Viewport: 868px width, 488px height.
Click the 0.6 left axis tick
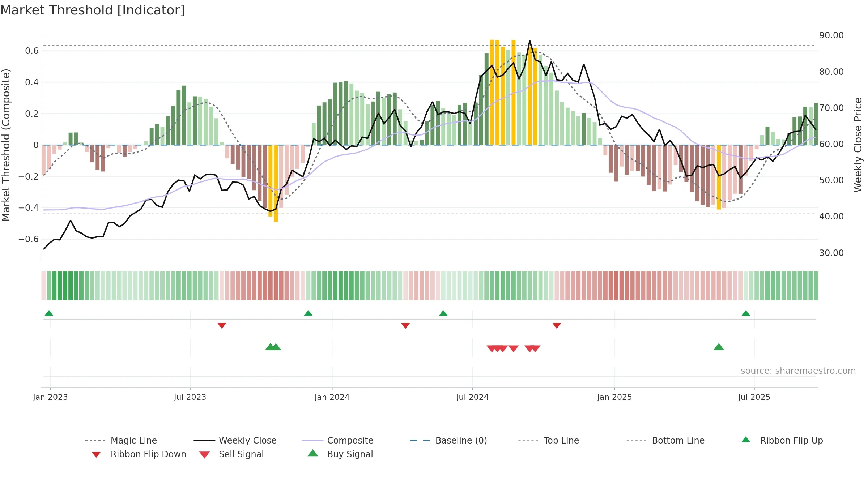(32, 51)
